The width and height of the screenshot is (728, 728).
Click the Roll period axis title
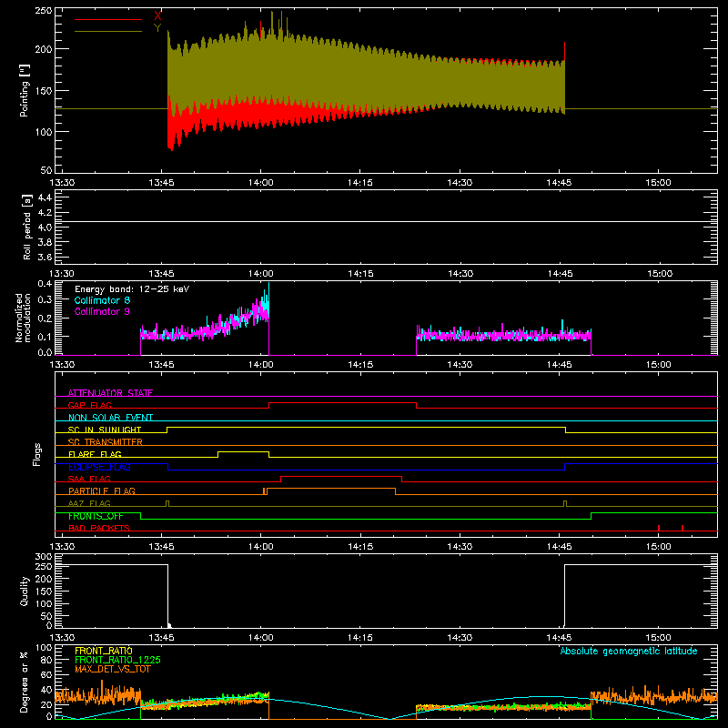(x=27, y=227)
